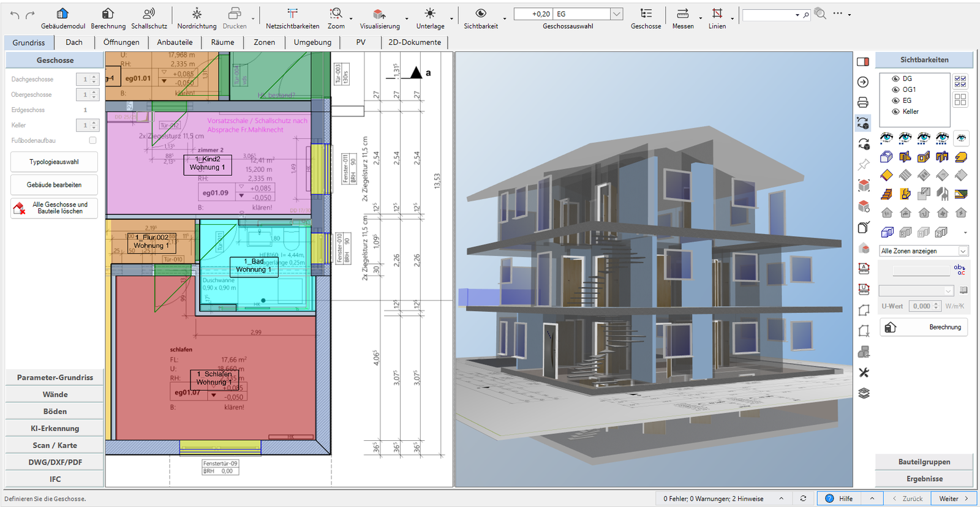This screenshot has height=507, width=980.
Task: Toggle the side panel layout icon
Action: (x=863, y=62)
